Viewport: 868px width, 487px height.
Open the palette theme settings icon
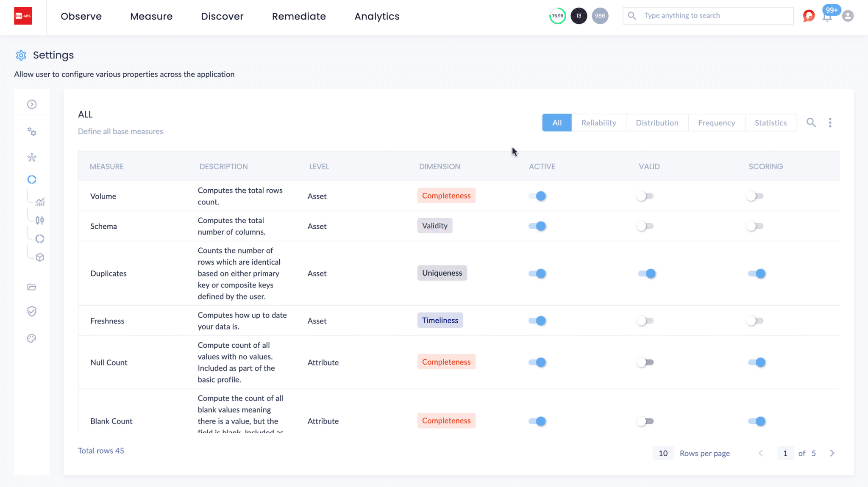[x=32, y=338]
